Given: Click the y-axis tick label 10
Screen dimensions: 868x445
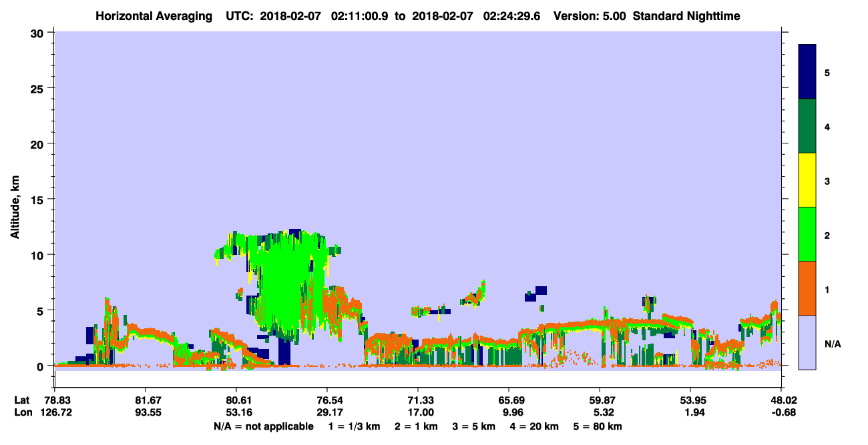Looking at the screenshot, I should tap(39, 255).
